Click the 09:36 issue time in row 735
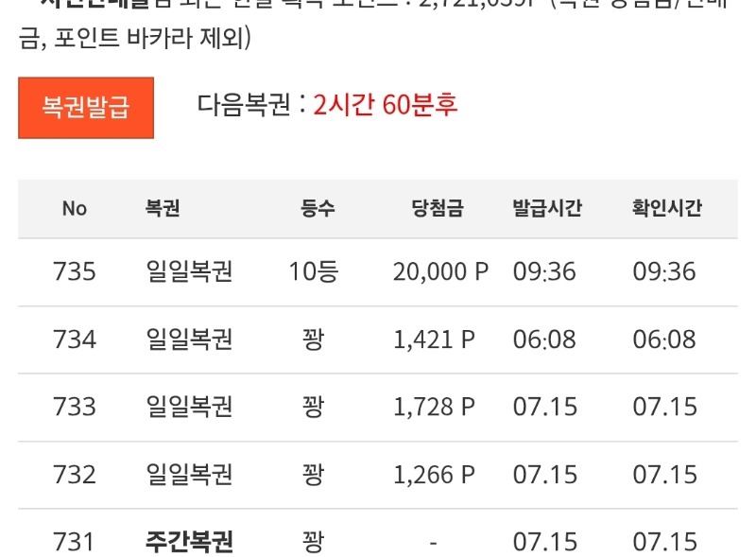756x557 pixels. point(544,271)
